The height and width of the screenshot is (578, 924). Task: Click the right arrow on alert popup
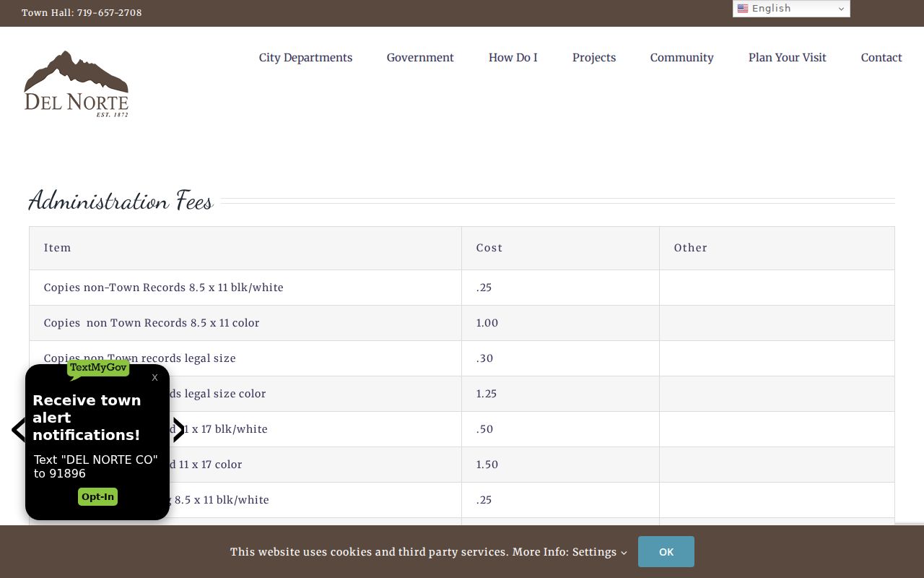click(x=178, y=430)
